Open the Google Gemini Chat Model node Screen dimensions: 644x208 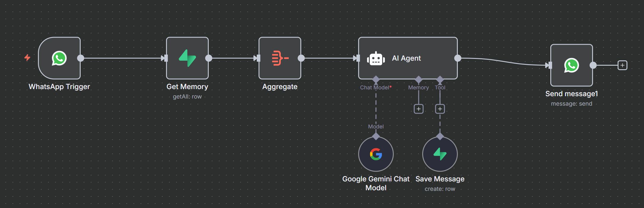coord(376,154)
